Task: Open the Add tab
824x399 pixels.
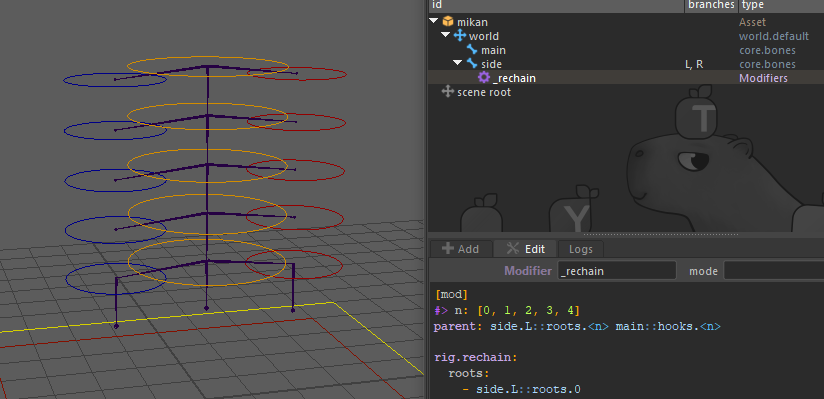Action: (x=461, y=249)
